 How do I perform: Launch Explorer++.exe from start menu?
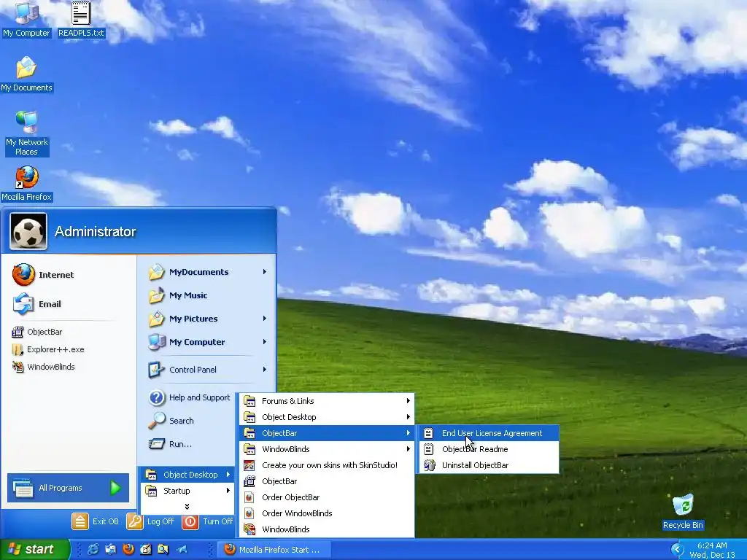coord(47,349)
